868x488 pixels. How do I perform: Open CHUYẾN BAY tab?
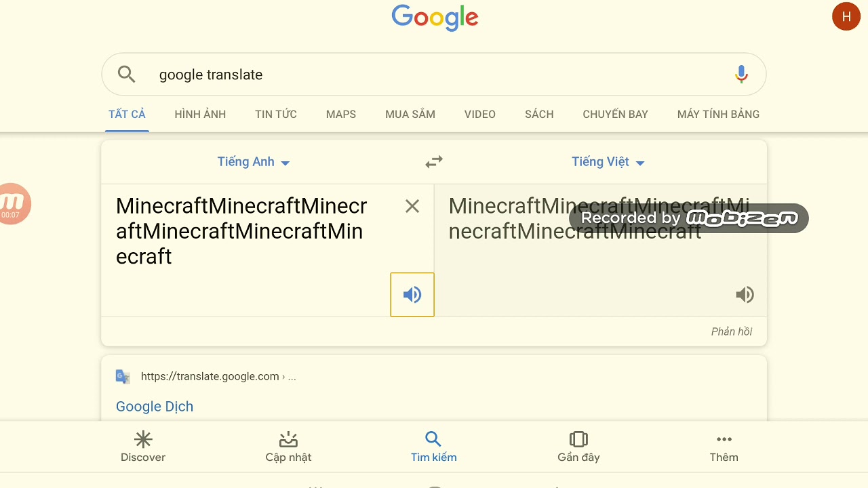click(x=615, y=115)
